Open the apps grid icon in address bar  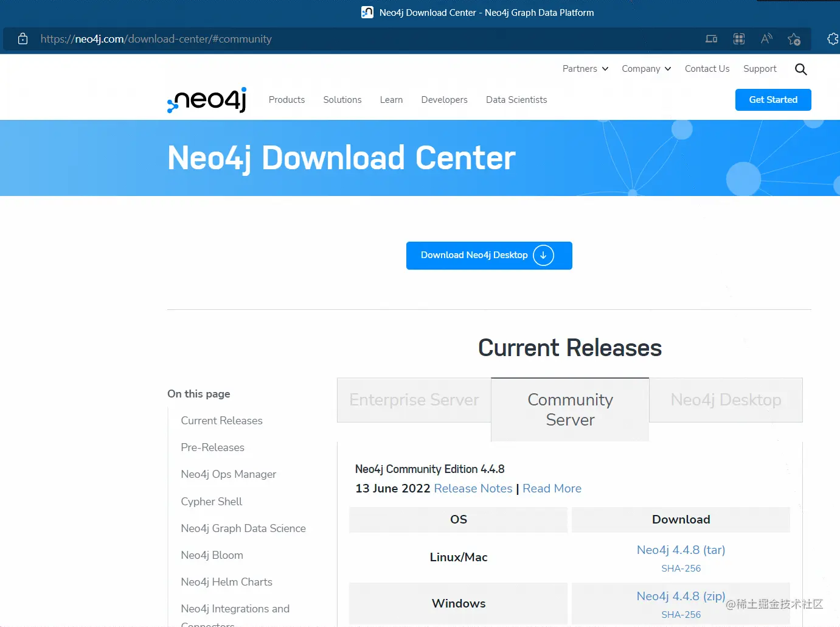pyautogui.click(x=739, y=39)
